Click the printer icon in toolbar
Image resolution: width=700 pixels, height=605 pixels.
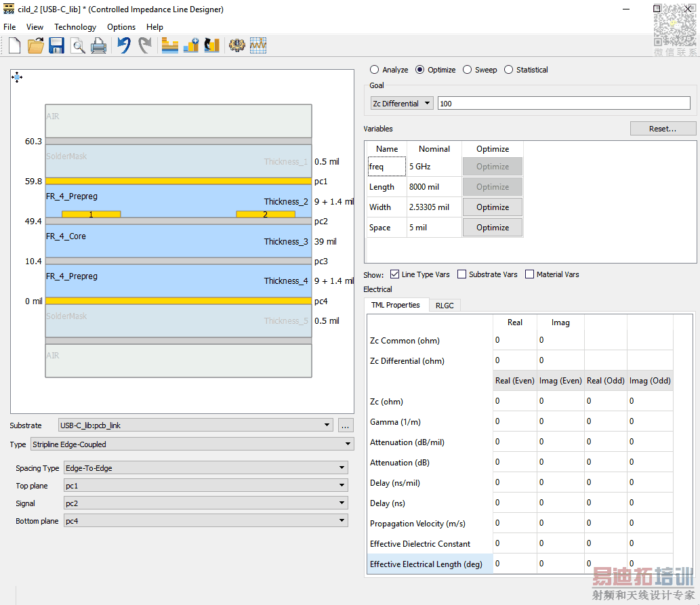pos(99,46)
